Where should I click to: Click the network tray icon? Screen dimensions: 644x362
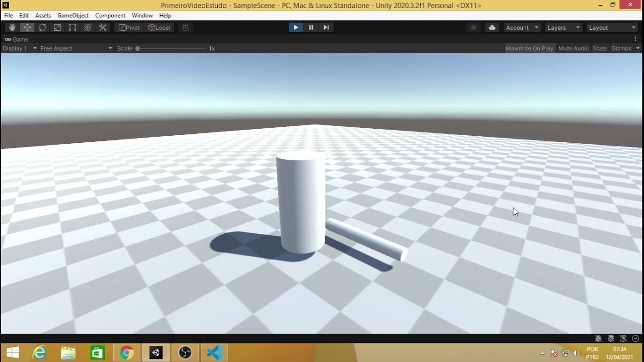565,353
